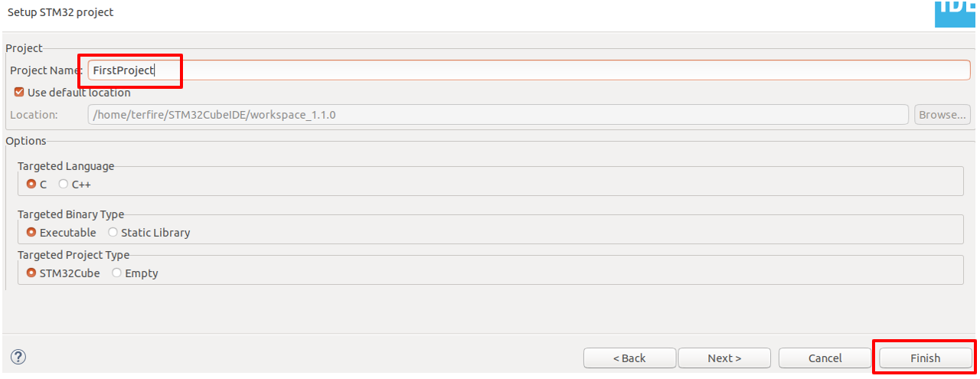Click the Browse... location button
980x379 pixels.
click(x=942, y=115)
